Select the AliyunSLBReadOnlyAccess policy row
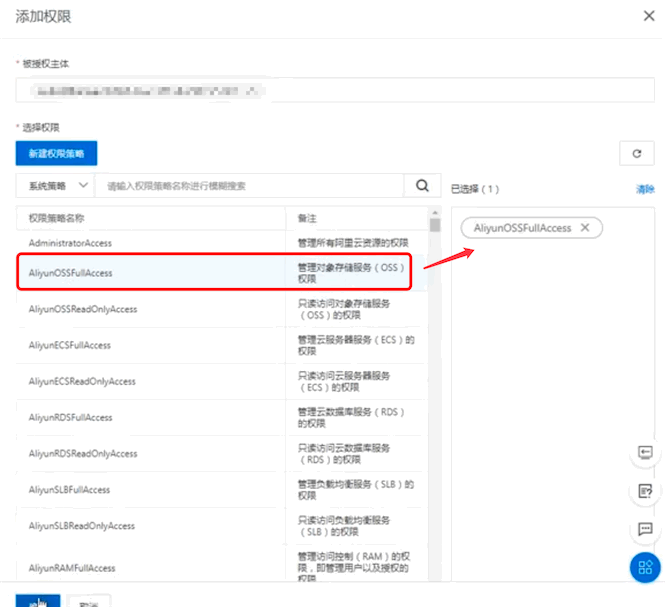 click(221, 526)
